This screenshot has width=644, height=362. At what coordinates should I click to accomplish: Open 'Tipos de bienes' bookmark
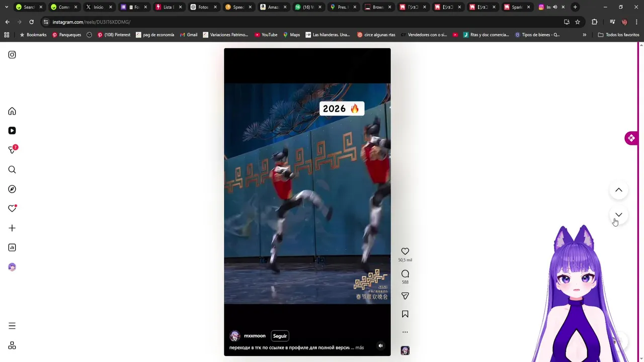click(537, 35)
